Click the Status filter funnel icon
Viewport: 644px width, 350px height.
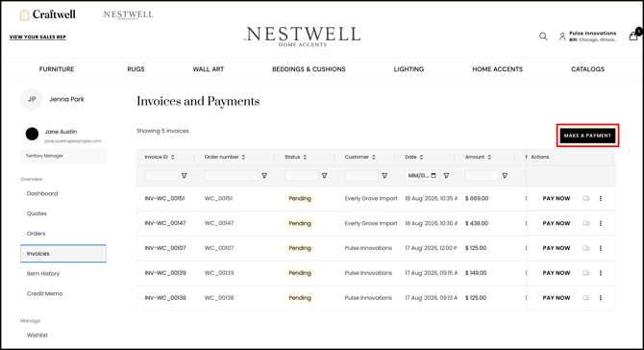[325, 176]
